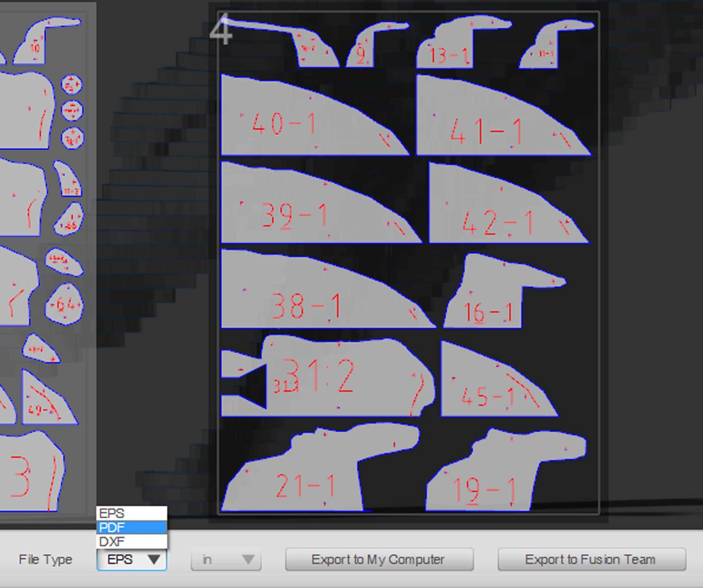Select PDF in file type list
This screenshot has width=703, height=588.
coord(131,528)
